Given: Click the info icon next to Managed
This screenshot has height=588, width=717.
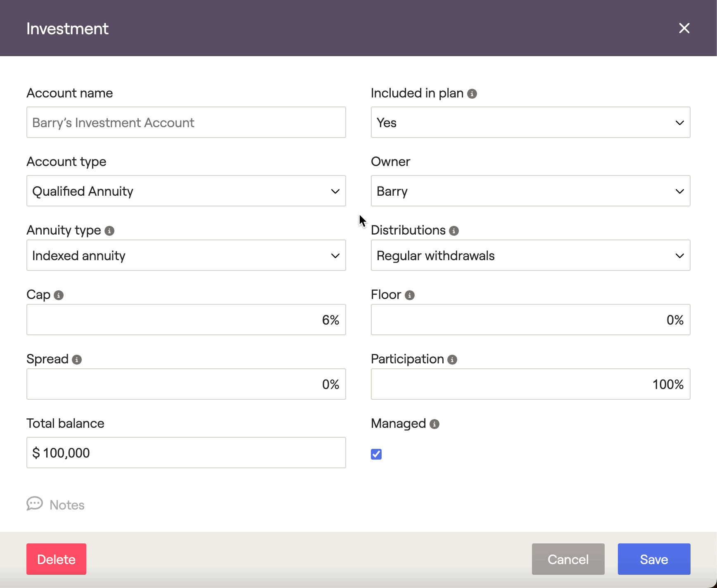Looking at the screenshot, I should click(434, 424).
